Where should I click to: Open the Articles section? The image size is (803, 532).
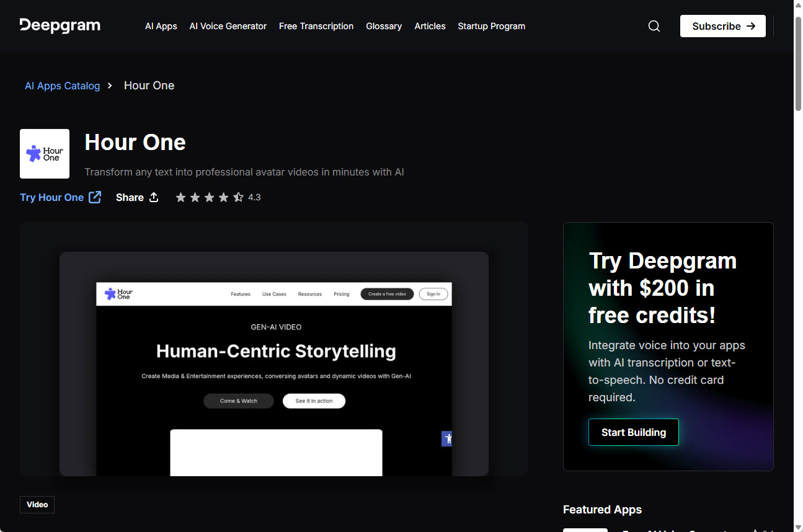click(430, 26)
